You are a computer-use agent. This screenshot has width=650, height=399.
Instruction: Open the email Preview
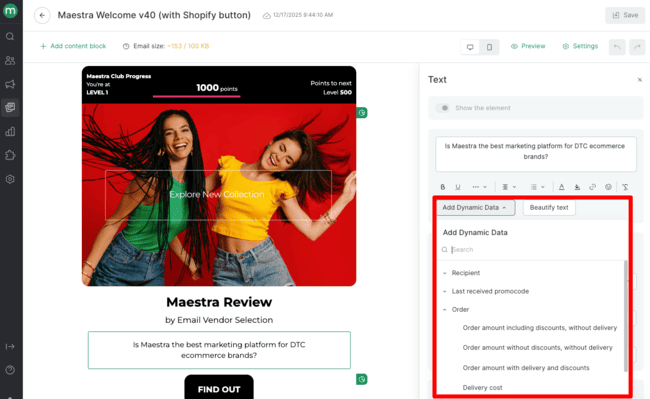point(528,46)
